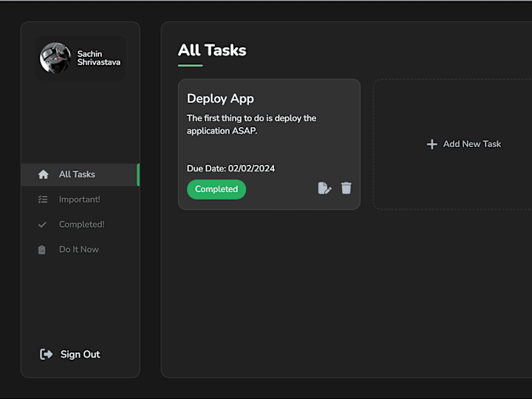Click the deploy the application ASAP description
Viewport: 532px width, 399px height.
[251, 125]
